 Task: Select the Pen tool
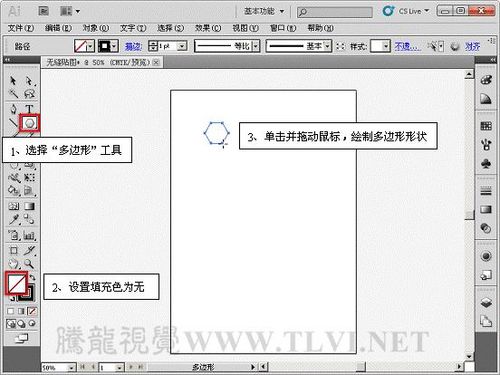tap(13, 109)
